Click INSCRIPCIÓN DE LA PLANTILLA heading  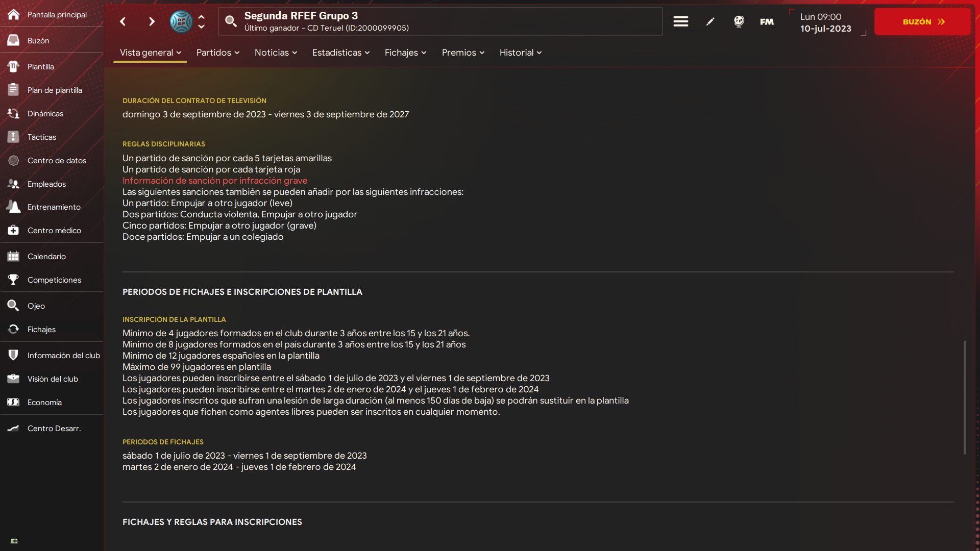click(x=174, y=319)
